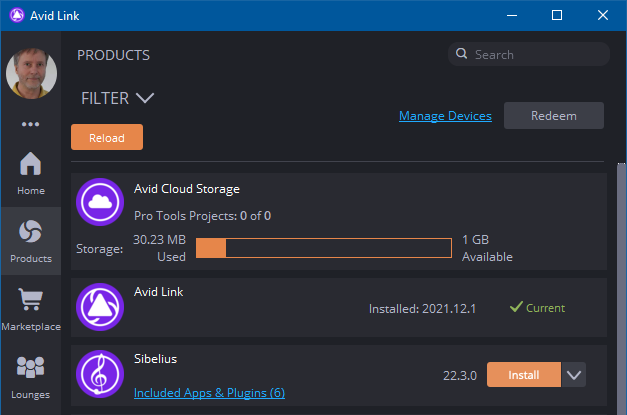Go to the Home section
Screen dimensions: 627x415
[x=31, y=173]
